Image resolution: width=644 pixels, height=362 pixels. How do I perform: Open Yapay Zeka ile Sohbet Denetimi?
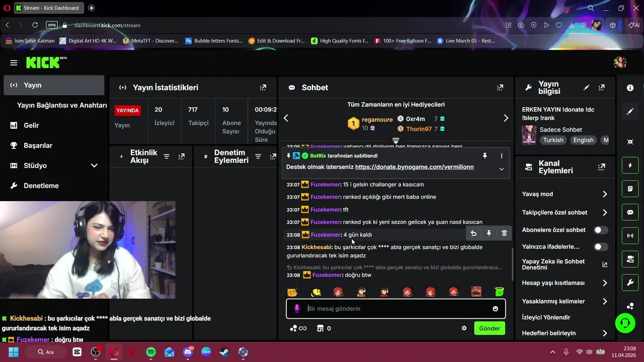coord(565,264)
